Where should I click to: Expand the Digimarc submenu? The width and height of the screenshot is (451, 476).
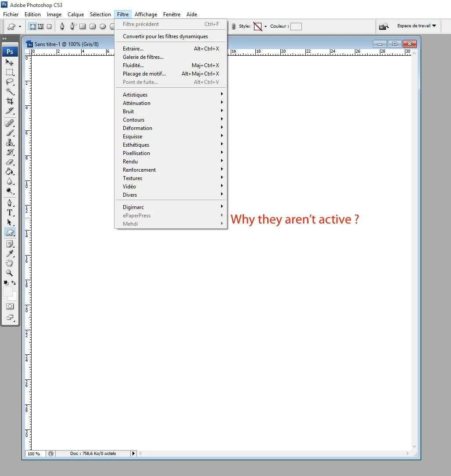click(171, 207)
